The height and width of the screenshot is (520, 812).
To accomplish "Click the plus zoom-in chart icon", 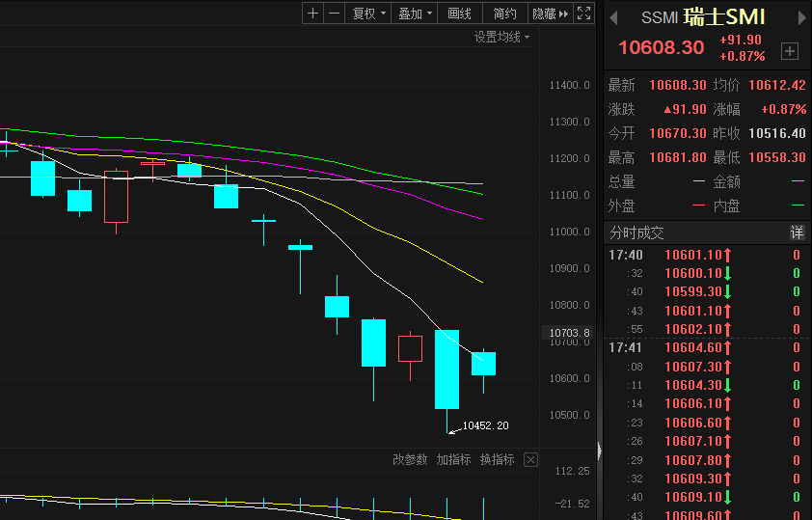I will tap(312, 13).
